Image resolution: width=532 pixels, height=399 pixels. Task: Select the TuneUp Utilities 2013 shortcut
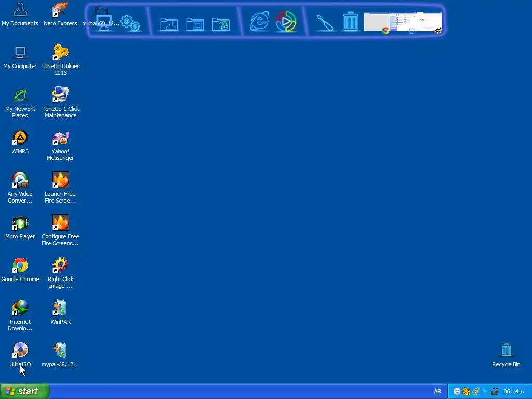[60, 60]
